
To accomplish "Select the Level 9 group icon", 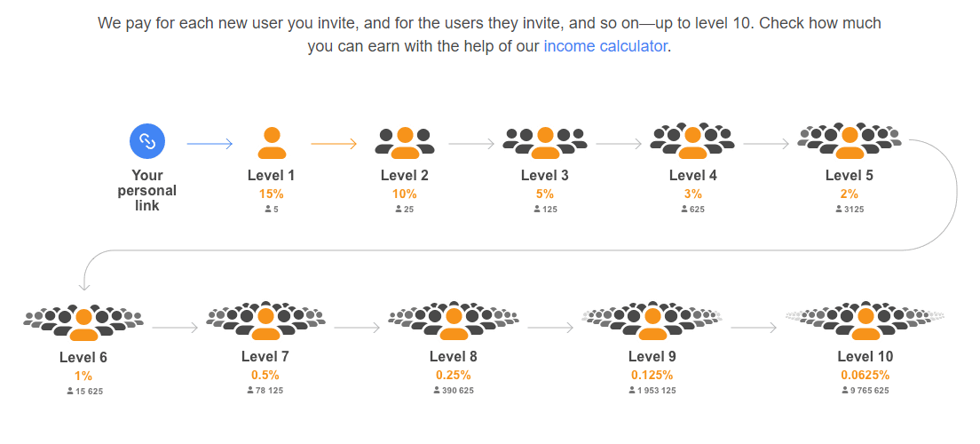I will pos(652,321).
